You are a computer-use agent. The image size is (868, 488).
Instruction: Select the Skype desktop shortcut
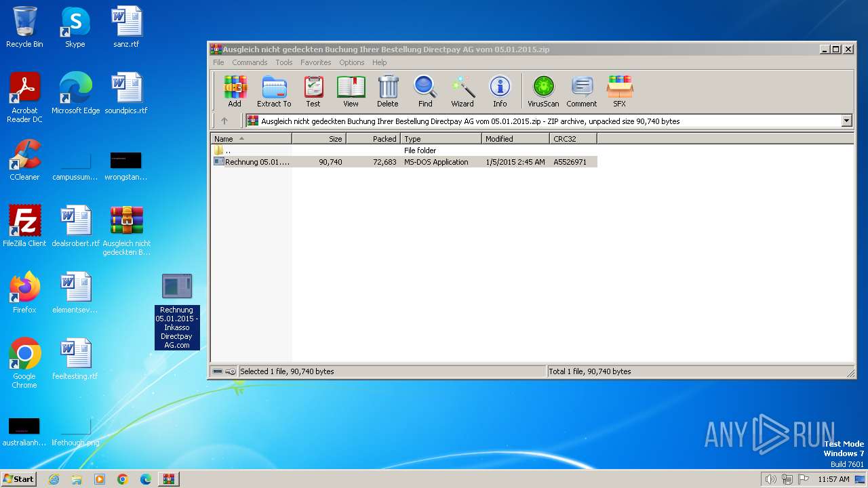tap(75, 27)
